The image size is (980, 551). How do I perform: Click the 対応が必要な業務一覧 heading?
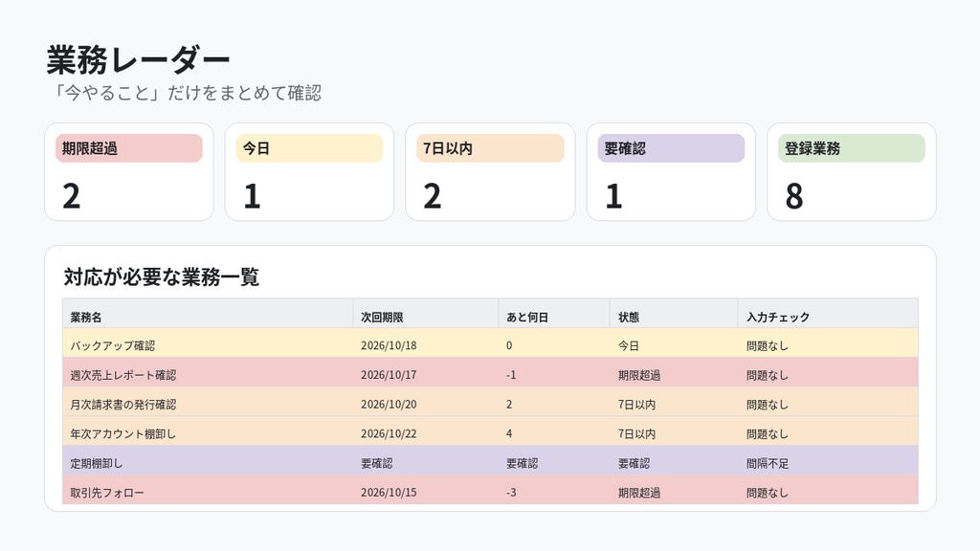[x=161, y=276]
